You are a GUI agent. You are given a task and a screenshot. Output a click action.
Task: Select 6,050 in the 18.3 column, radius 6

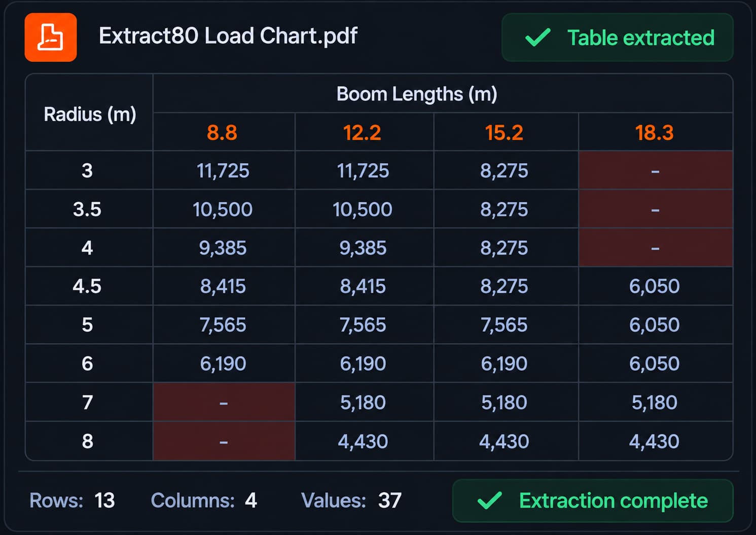point(655,364)
